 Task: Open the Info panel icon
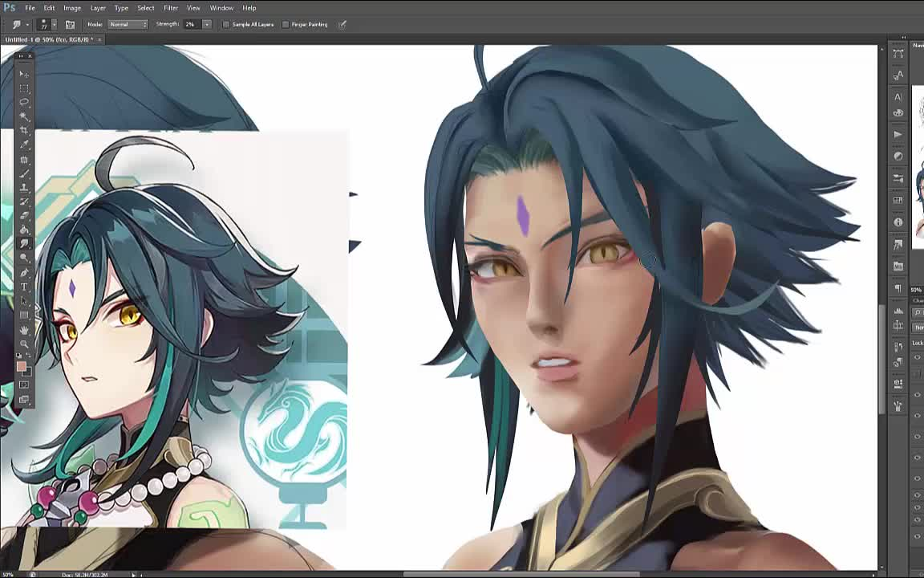(x=898, y=222)
